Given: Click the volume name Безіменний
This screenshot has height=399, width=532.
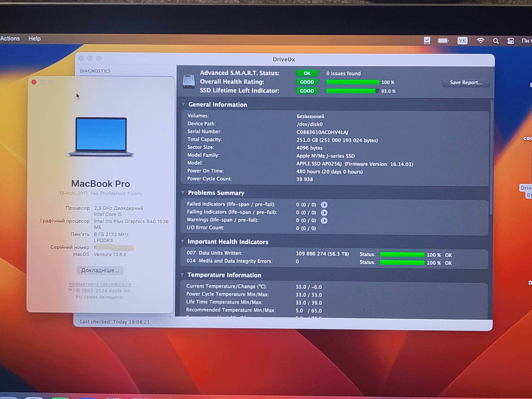Looking at the screenshot, I should point(310,116).
